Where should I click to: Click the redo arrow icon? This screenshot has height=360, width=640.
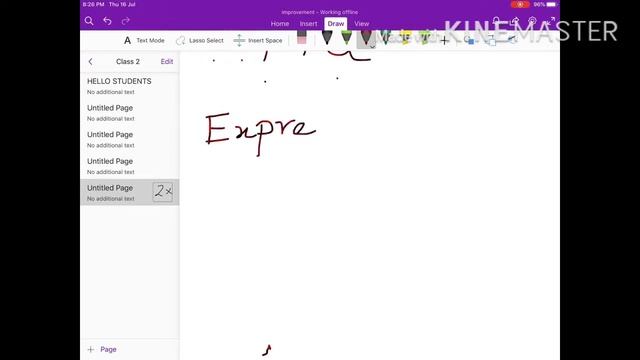pos(126,21)
